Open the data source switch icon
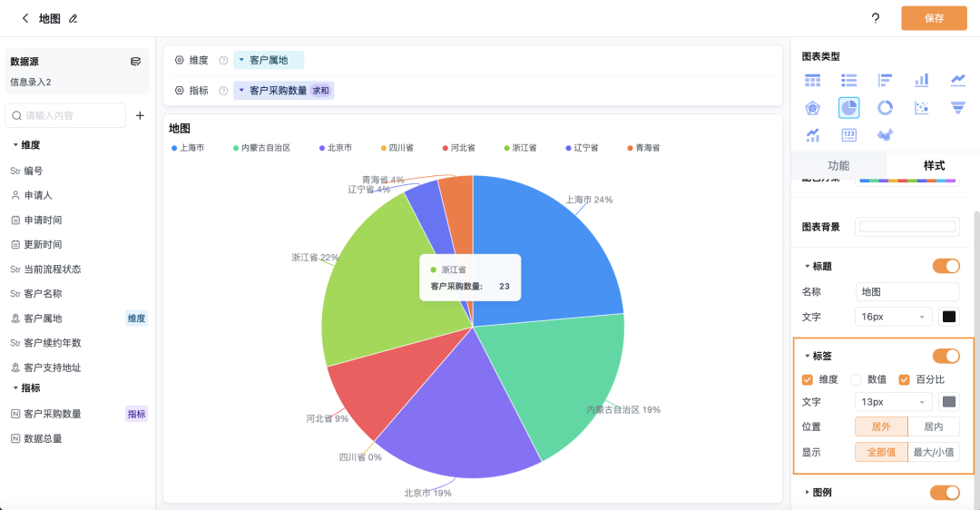The width and height of the screenshot is (980, 510). tap(135, 62)
